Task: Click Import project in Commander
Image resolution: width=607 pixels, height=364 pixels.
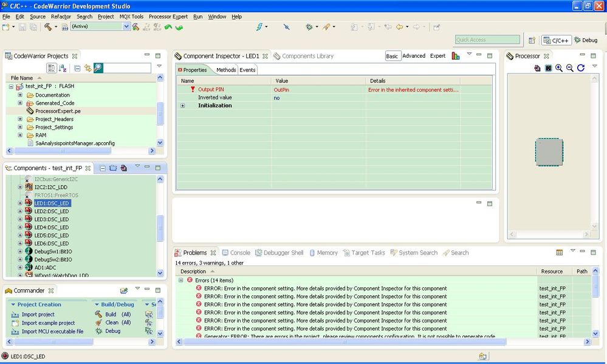Action: pos(38,314)
